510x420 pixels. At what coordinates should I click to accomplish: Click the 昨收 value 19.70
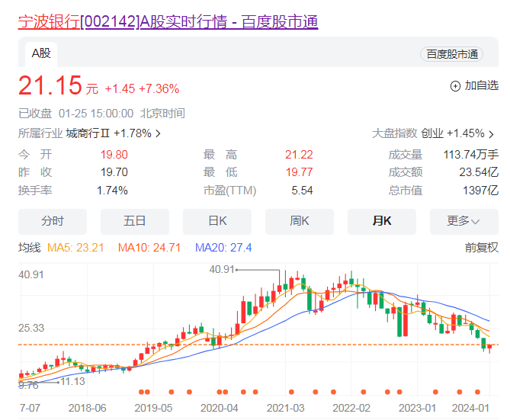(x=114, y=172)
